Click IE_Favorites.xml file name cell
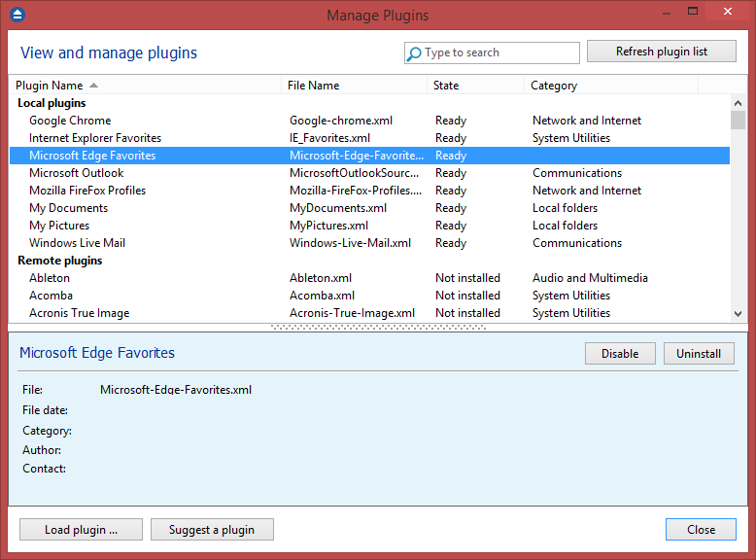Image resolution: width=756 pixels, height=560 pixels. coord(329,138)
